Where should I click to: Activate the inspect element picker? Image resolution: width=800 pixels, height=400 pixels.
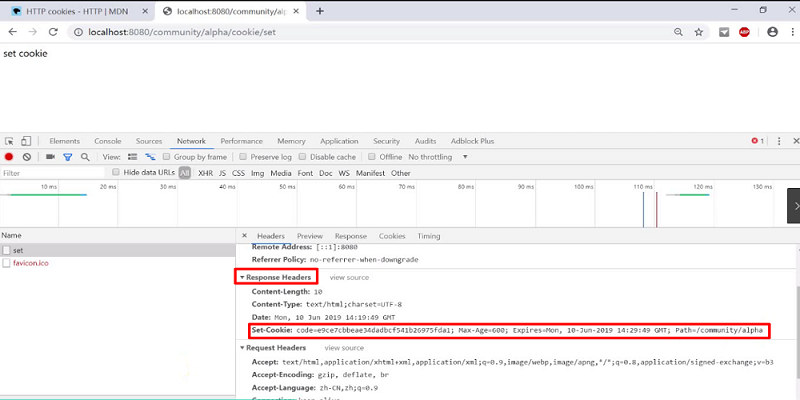pos(9,141)
